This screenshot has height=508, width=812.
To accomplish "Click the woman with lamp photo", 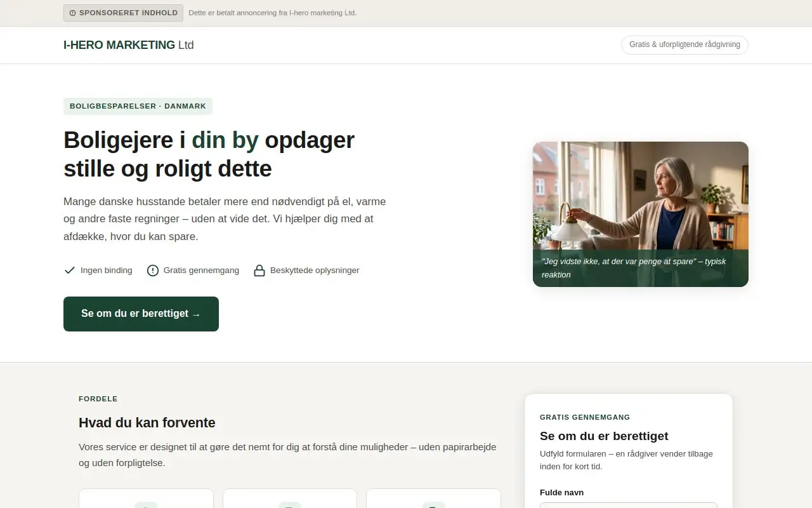I will click(x=641, y=214).
